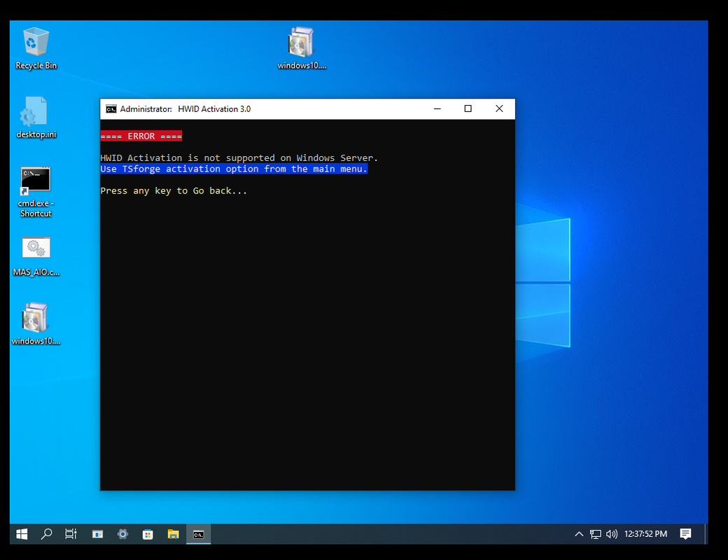Open the network status tray icon
Screen dimensions: 728x560
click(595, 534)
